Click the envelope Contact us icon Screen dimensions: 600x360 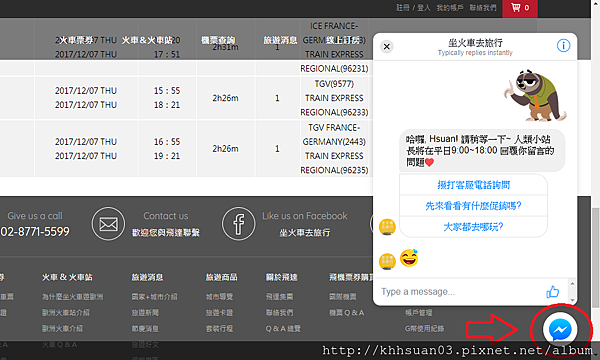108,224
